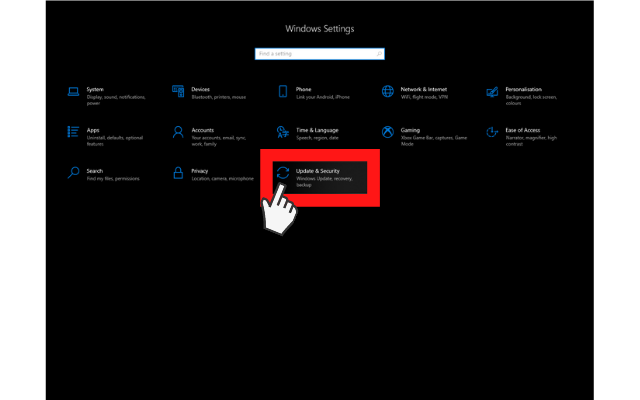Click 'Speech, region, date' description

[x=317, y=138]
